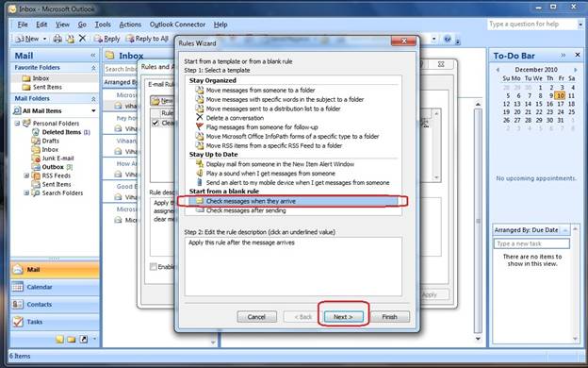588x368 pixels.
Task: Click the Reply toolbar button
Action: click(106, 39)
